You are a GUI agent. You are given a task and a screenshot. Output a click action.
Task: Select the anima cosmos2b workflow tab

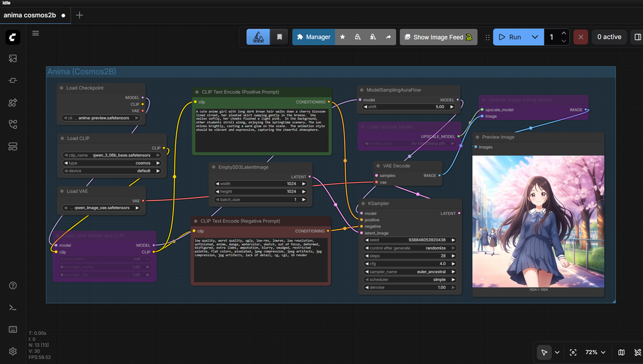coord(35,15)
